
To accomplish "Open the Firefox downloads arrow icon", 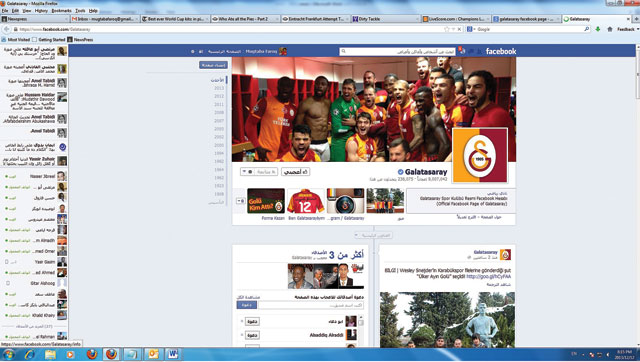I will (598, 29).
